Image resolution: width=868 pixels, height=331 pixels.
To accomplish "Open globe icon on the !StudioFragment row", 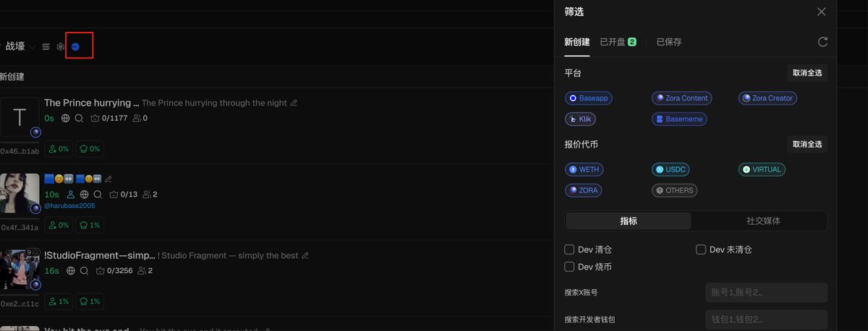I will (x=70, y=271).
